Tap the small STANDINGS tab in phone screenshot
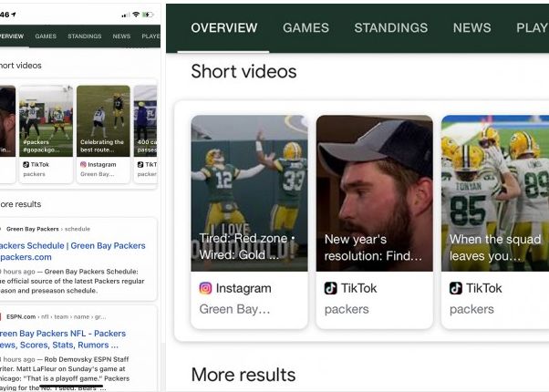The height and width of the screenshot is (392, 549). pos(85,36)
